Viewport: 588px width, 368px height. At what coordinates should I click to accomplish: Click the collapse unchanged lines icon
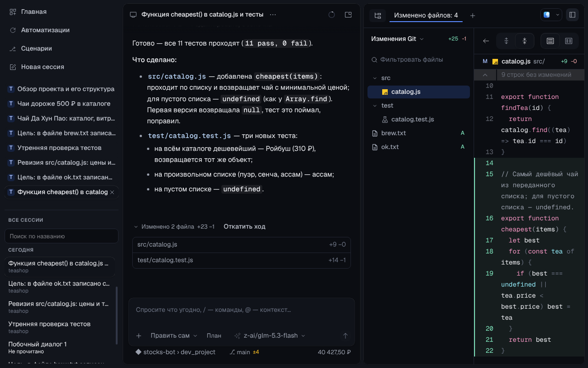524,41
